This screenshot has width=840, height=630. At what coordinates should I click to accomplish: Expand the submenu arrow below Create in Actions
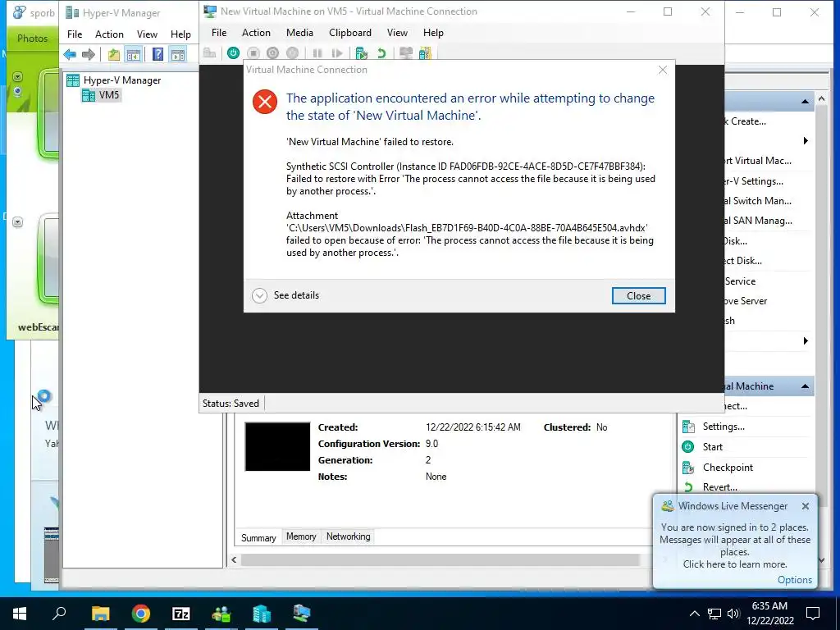click(806, 141)
